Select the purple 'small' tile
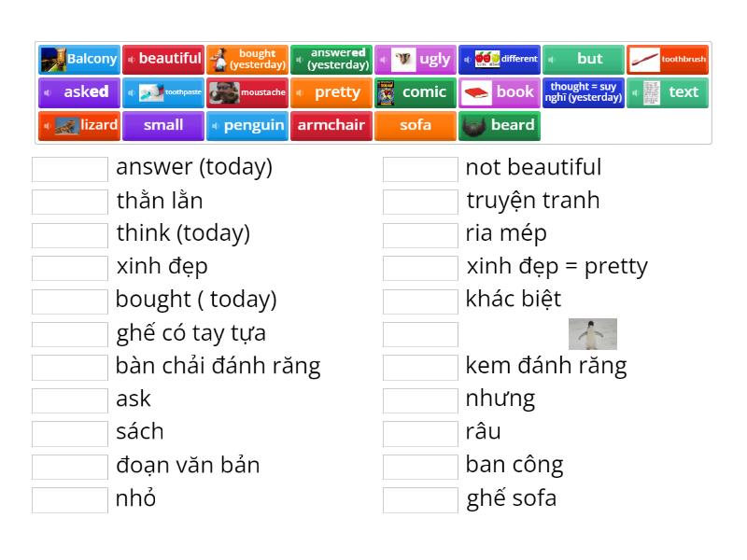This screenshot has height=560, width=747. 163,126
